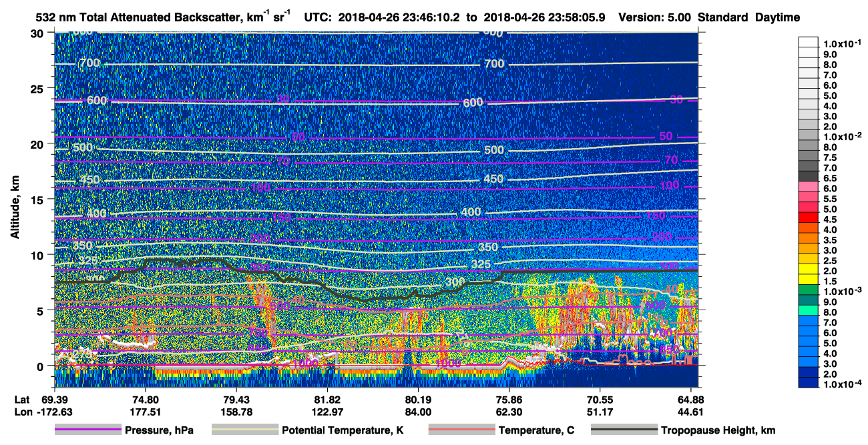Click the dark Tropopause Height legend line sample
Image resolution: width=868 pixels, height=445 pixels.
tap(624, 430)
